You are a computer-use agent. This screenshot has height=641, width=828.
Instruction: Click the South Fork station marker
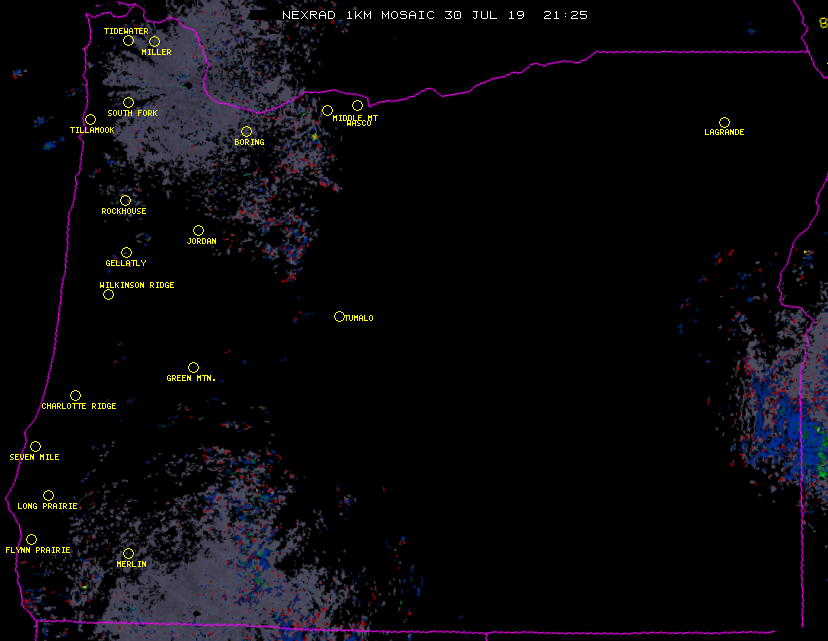point(128,102)
